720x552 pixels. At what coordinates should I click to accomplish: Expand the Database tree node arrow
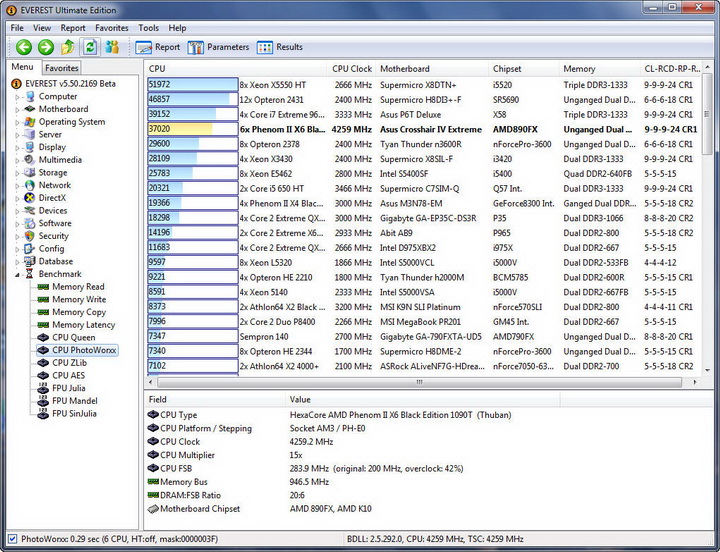click(x=17, y=262)
